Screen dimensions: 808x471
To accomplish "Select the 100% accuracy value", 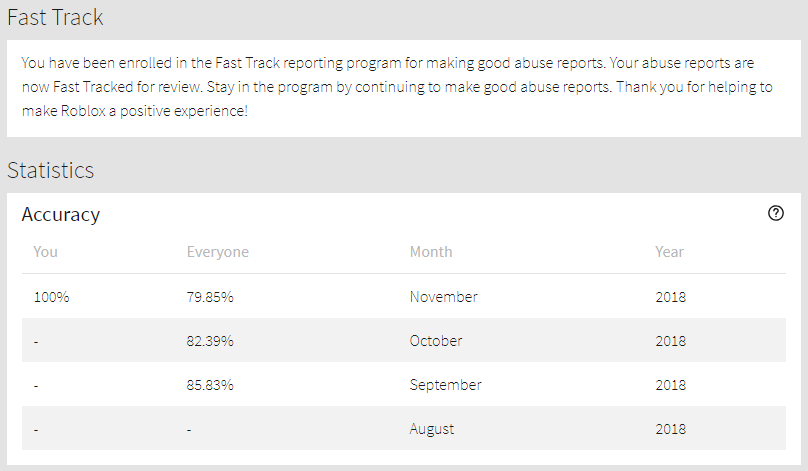I will [x=52, y=297].
